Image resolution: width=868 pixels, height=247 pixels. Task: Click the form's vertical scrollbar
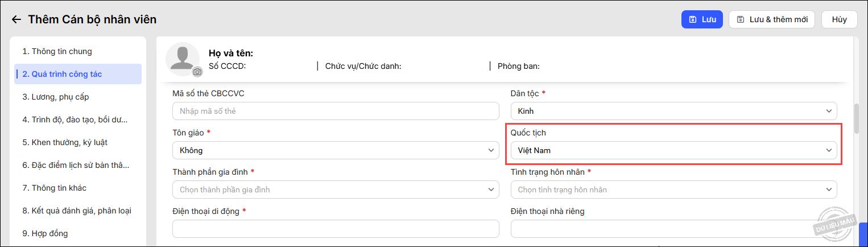857,118
